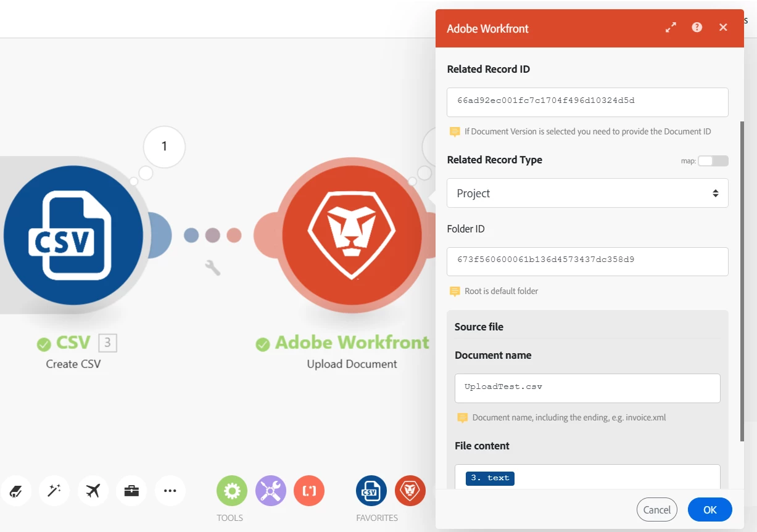Expand the Adobe Workfront dialog to fullscreen
Image resolution: width=757 pixels, height=532 pixels.
point(671,28)
